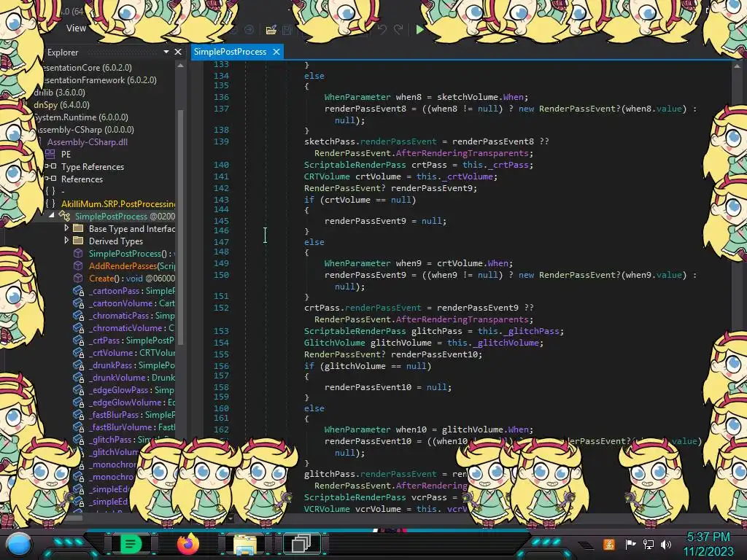The width and height of the screenshot is (747, 560).
Task: Click the code editor scroll-up arrow
Action: click(x=737, y=66)
